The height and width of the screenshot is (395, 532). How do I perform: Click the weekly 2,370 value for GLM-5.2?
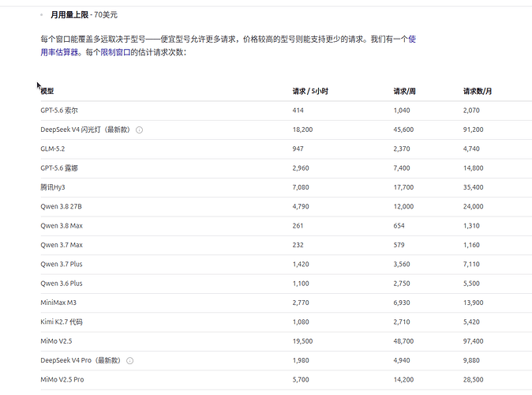[x=402, y=149]
